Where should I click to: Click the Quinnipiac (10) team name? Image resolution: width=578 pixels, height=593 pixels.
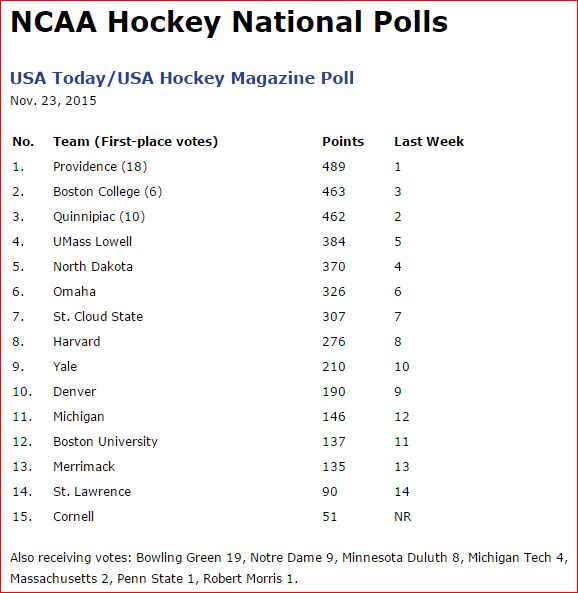(x=99, y=217)
